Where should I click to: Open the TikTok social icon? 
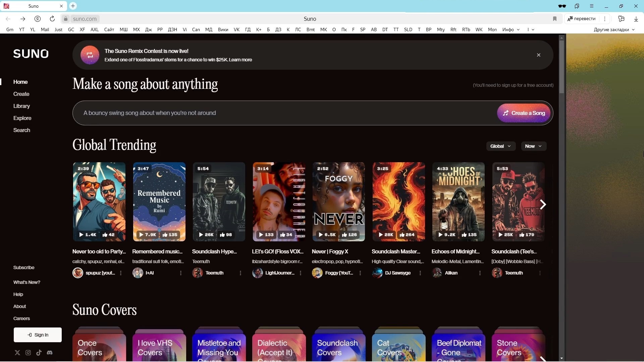pos(39,353)
